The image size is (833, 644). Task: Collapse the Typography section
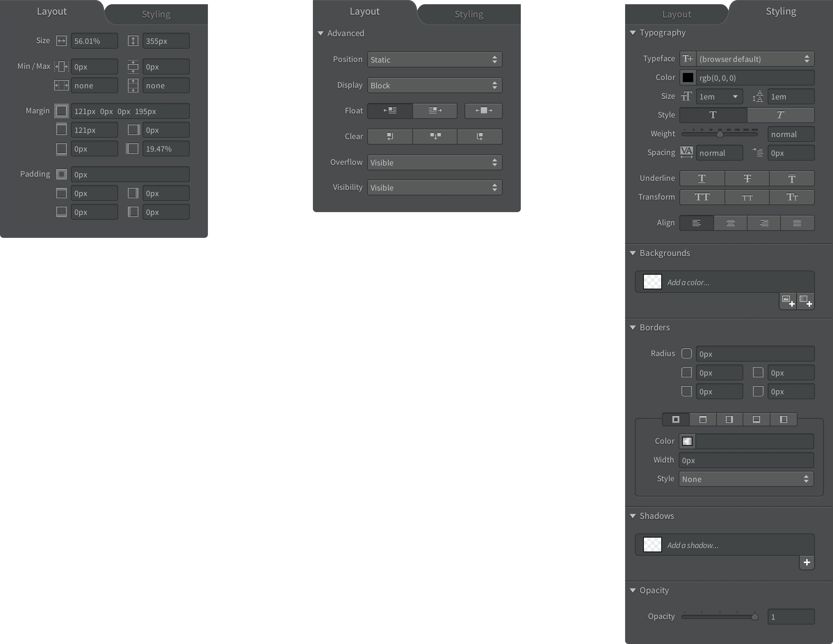[x=633, y=33]
